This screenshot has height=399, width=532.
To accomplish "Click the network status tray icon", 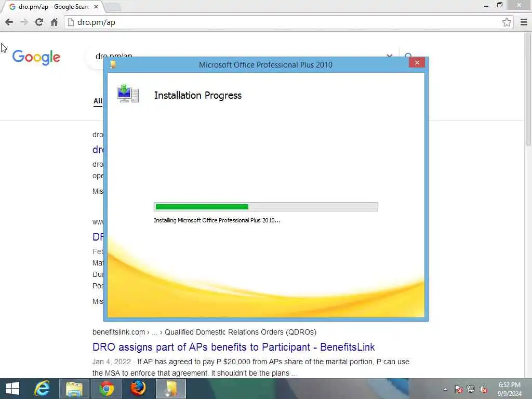I will (x=470, y=389).
